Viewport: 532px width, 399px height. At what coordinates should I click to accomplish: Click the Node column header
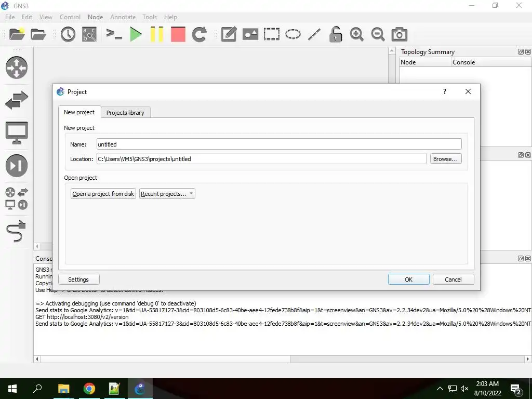pos(425,62)
